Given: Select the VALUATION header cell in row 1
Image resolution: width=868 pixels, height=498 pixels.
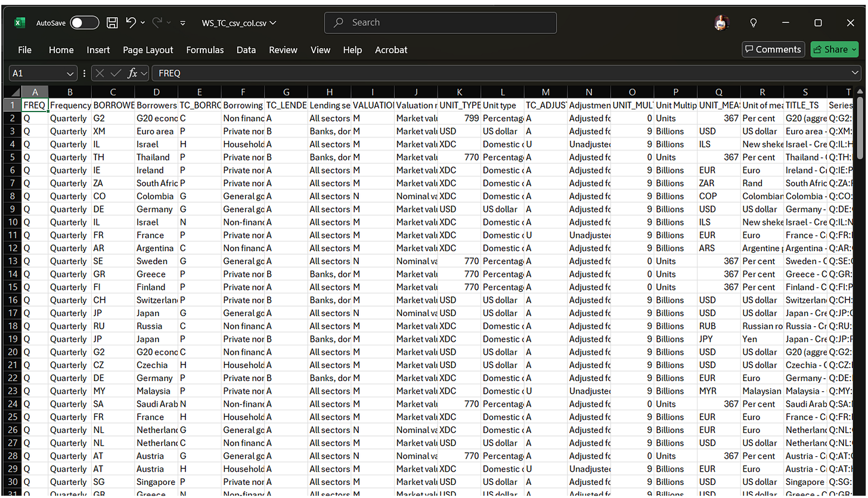Looking at the screenshot, I should (x=373, y=105).
